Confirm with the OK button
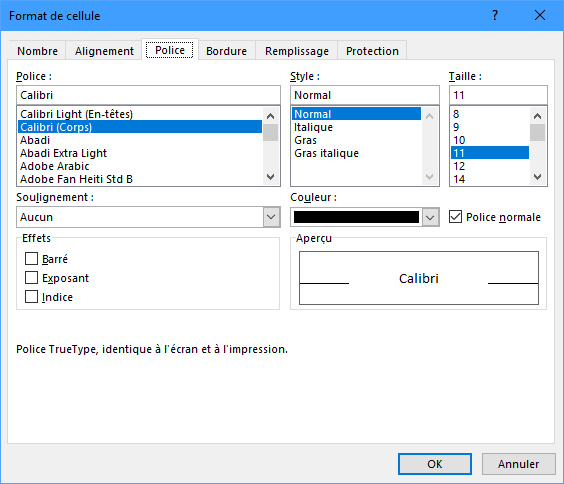This screenshot has width=564, height=484. click(435, 464)
